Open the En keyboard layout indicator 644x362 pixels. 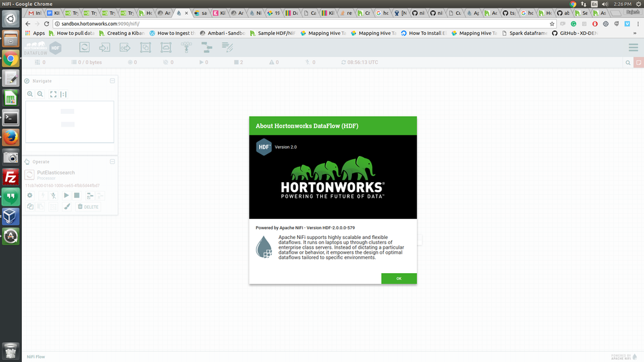coord(594,4)
